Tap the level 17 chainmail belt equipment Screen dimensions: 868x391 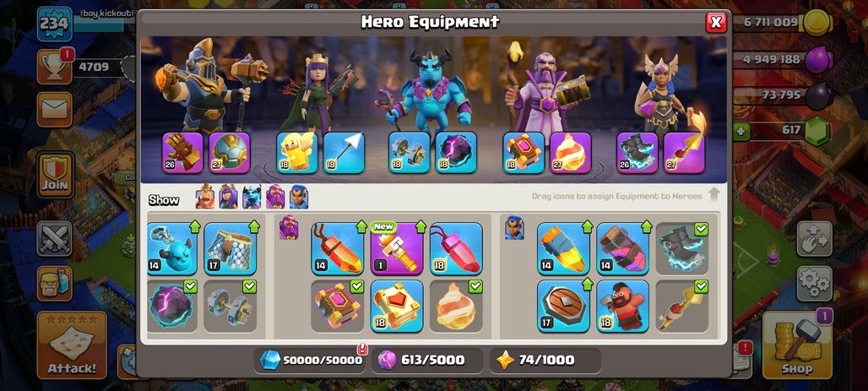[x=231, y=248]
